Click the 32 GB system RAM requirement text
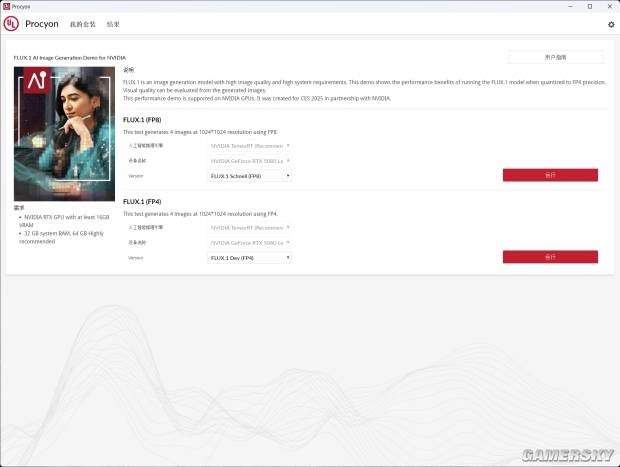The image size is (620, 467). pos(61,237)
